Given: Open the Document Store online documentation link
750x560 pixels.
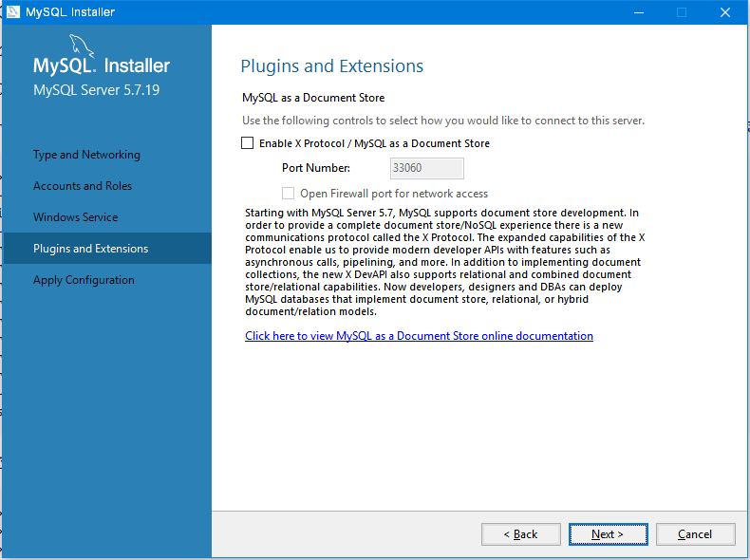Looking at the screenshot, I should [x=419, y=336].
